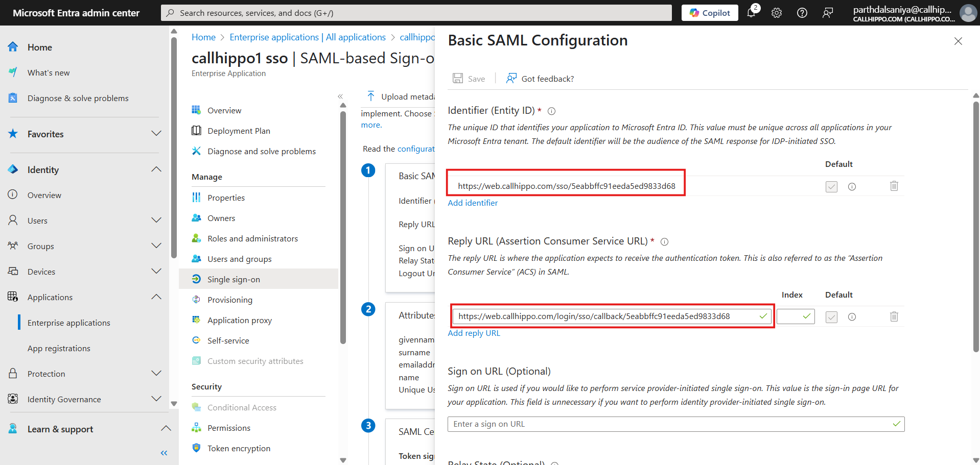Select Single sign-on menu item
The height and width of the screenshot is (465, 980).
(259, 279)
